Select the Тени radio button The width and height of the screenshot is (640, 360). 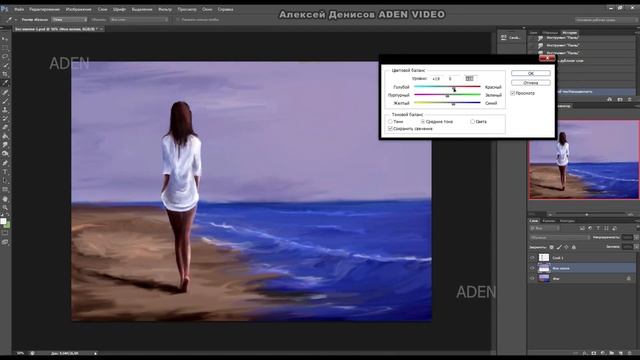point(390,122)
